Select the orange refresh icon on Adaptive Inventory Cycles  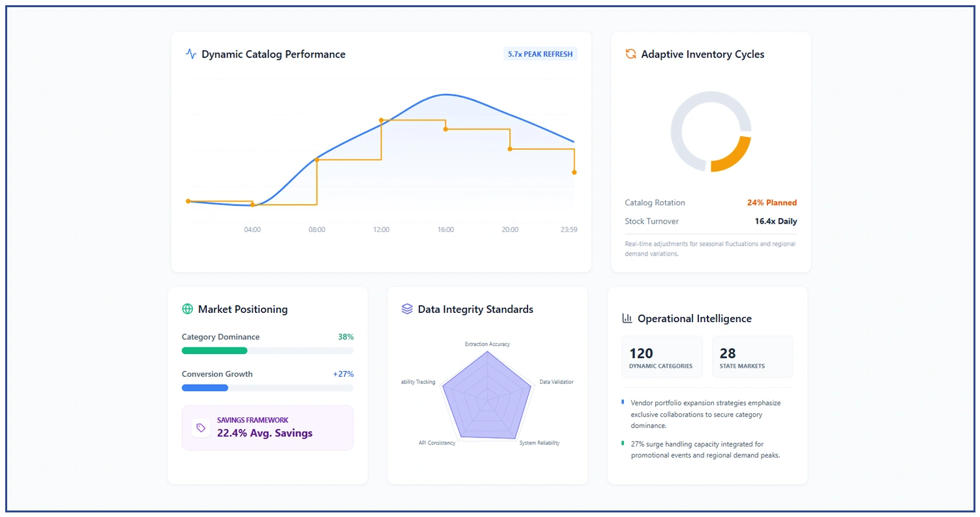[630, 55]
